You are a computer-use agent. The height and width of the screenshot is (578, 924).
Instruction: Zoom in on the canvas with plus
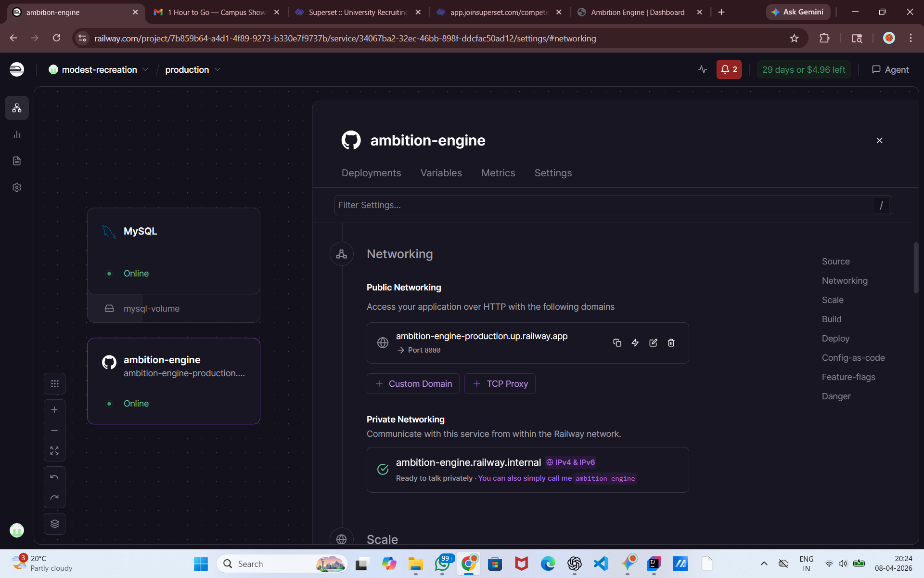pyautogui.click(x=54, y=410)
